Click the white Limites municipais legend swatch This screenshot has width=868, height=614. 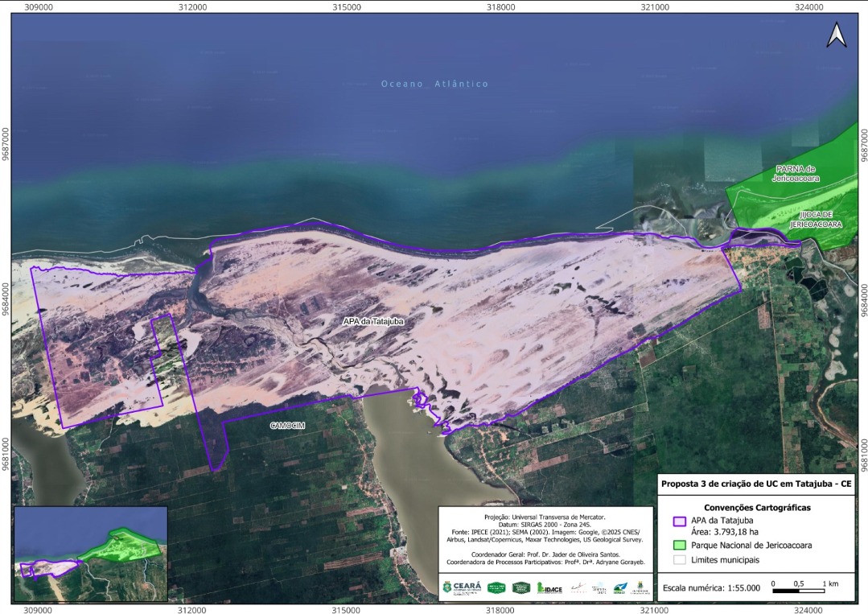point(680,559)
